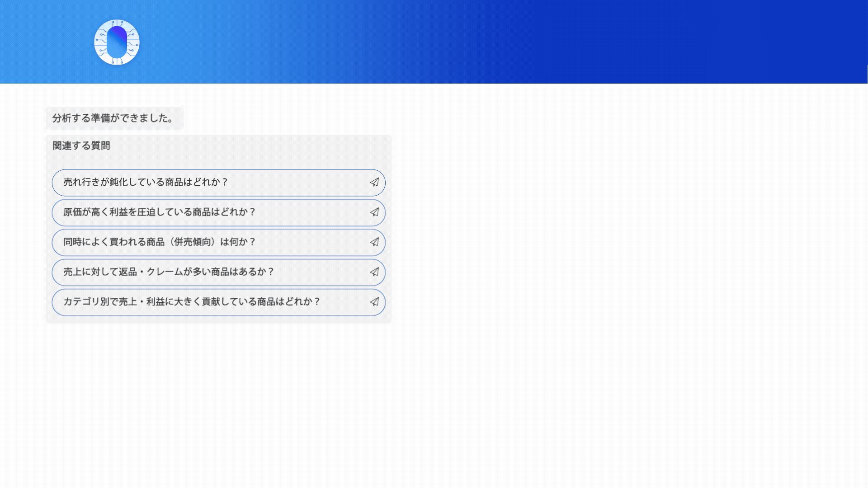Select 売上に対して返品・クレームが多い商品 suggestion text
The image size is (868, 488).
pos(168,272)
